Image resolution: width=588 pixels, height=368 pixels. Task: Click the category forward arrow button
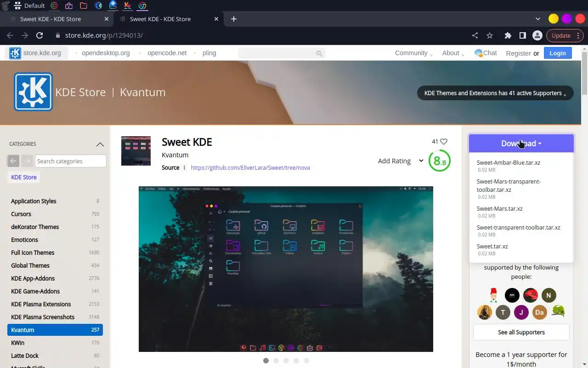(x=27, y=161)
